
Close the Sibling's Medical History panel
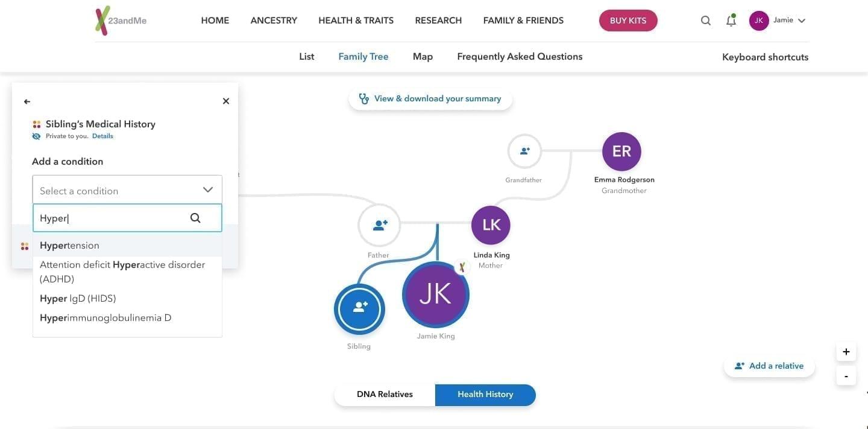(226, 101)
